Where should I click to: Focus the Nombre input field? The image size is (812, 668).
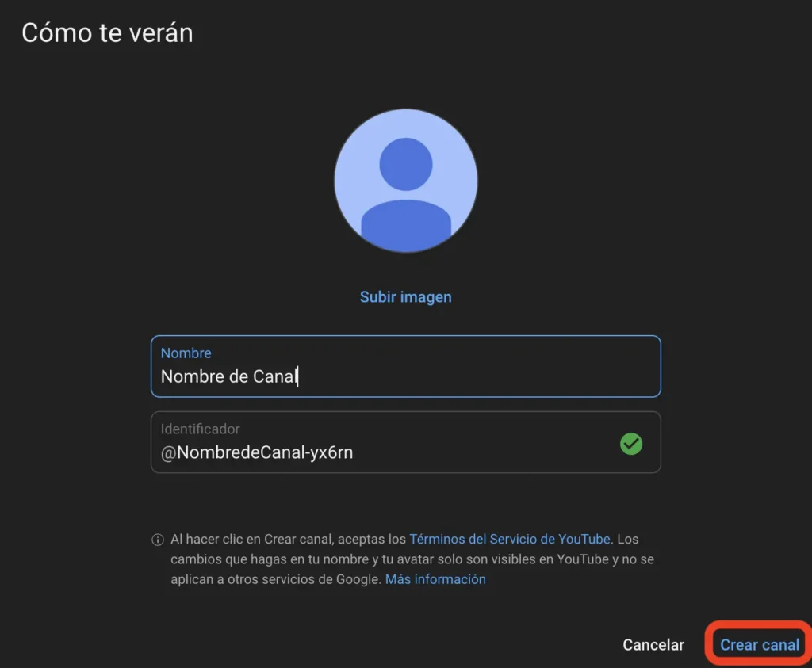[x=476, y=376]
